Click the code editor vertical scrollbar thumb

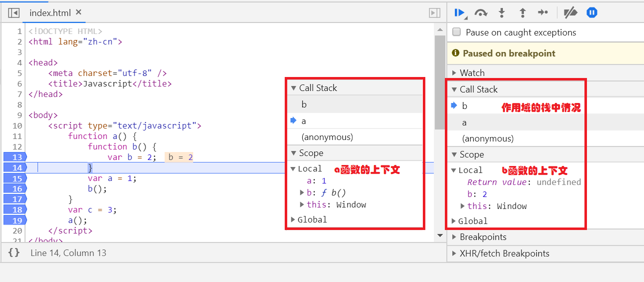pos(440,82)
